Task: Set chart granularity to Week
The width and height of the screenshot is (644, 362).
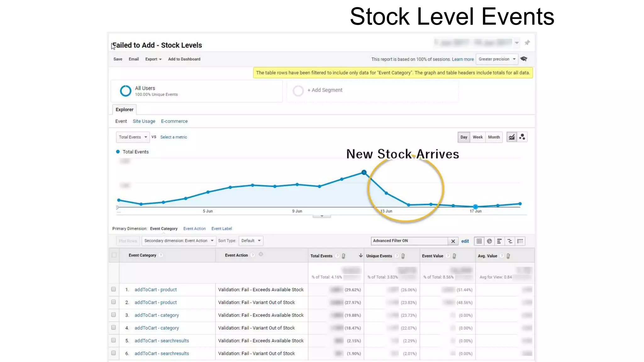Action: coord(478,137)
